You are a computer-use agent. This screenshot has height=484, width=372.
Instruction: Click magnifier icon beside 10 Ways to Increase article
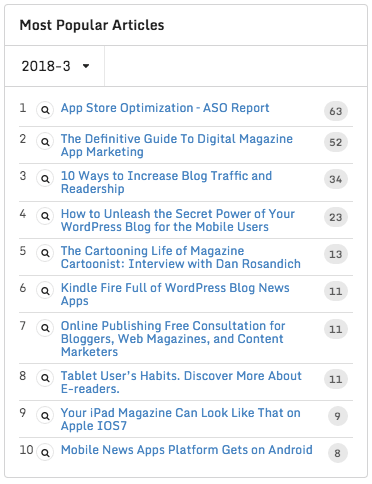45,179
